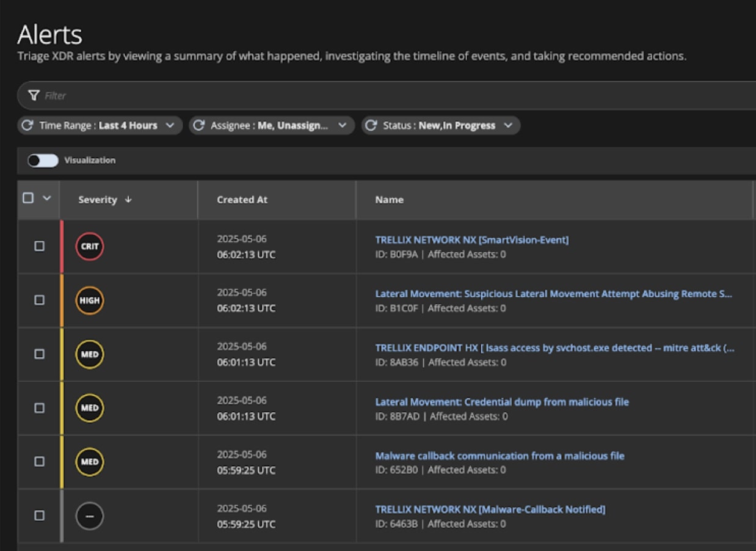Image resolution: width=756 pixels, height=551 pixels.
Task: Select the checkbox for Malware-Callback Notified alert
Action: click(39, 516)
